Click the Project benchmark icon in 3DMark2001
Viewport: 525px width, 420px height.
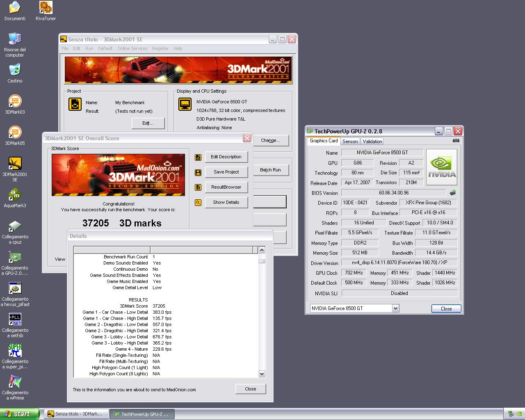75,104
